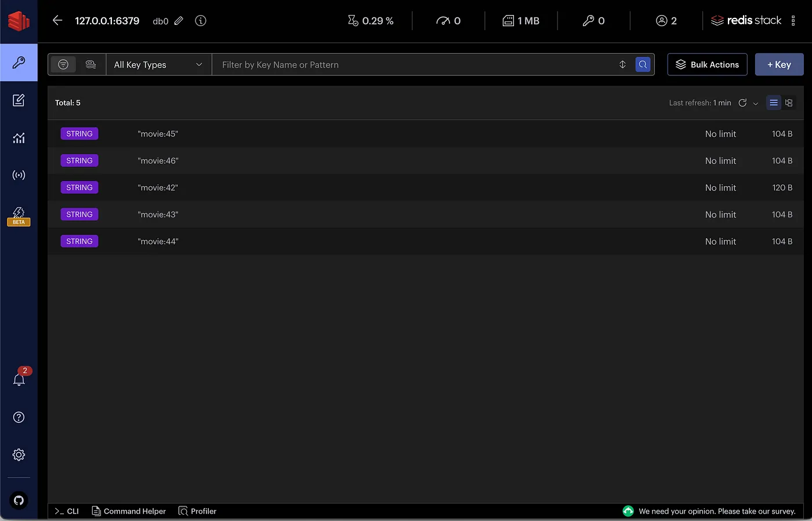Expand the auto-refresh chevron near Last refresh

click(756, 103)
